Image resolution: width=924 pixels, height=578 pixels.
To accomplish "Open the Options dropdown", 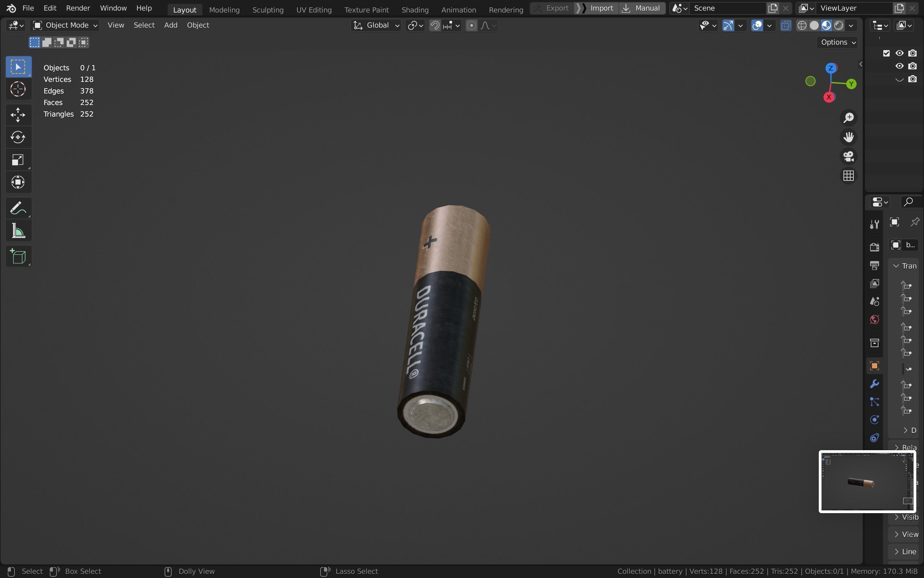I will point(837,42).
